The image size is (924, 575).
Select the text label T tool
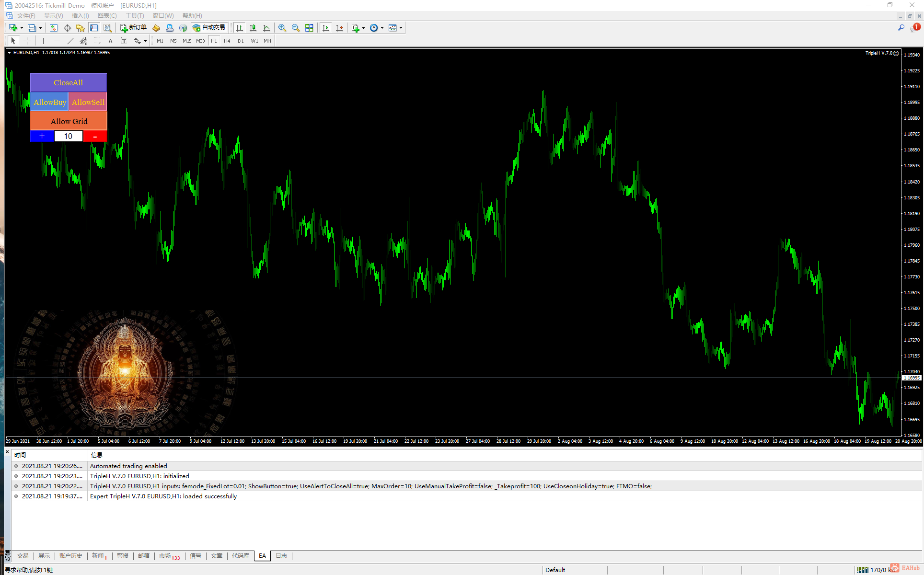pos(124,41)
